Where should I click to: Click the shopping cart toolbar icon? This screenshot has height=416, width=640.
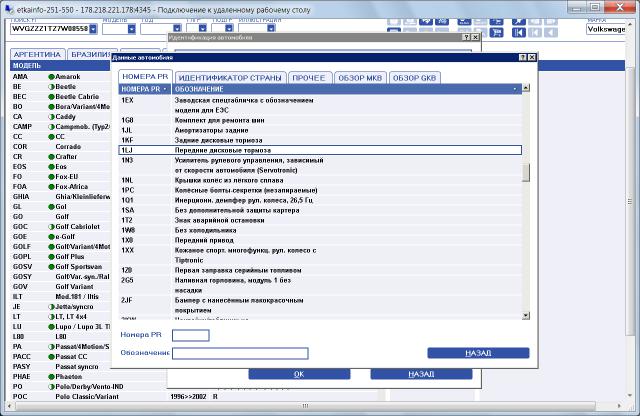(496, 33)
